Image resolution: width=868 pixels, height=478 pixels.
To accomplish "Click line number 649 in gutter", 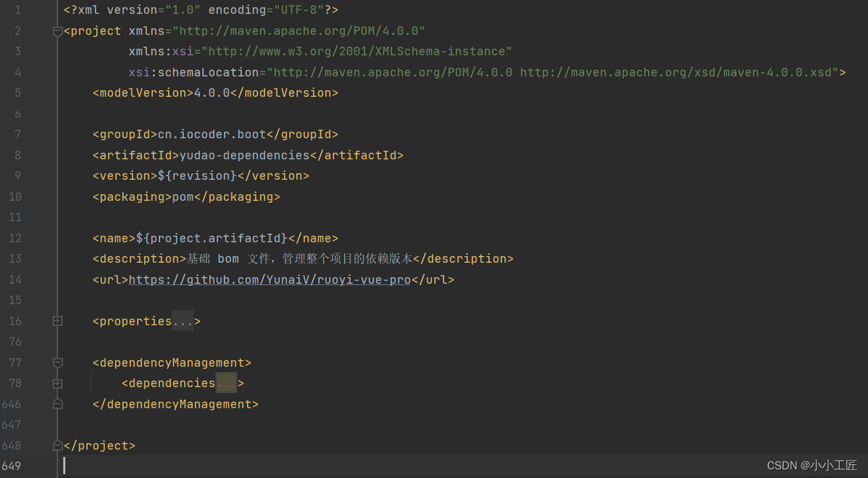I will 11,466.
